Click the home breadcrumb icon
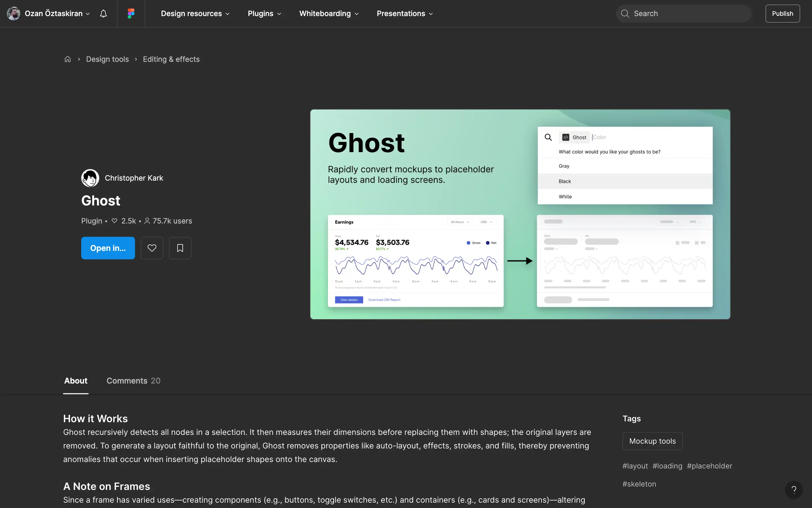812x508 pixels. pos(67,59)
